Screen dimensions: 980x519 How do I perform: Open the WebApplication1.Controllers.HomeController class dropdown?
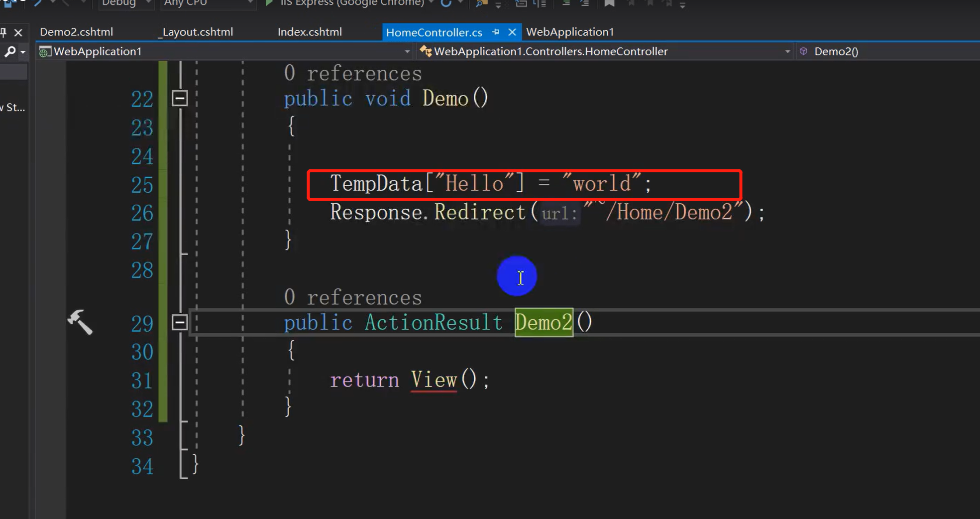pyautogui.click(x=605, y=51)
